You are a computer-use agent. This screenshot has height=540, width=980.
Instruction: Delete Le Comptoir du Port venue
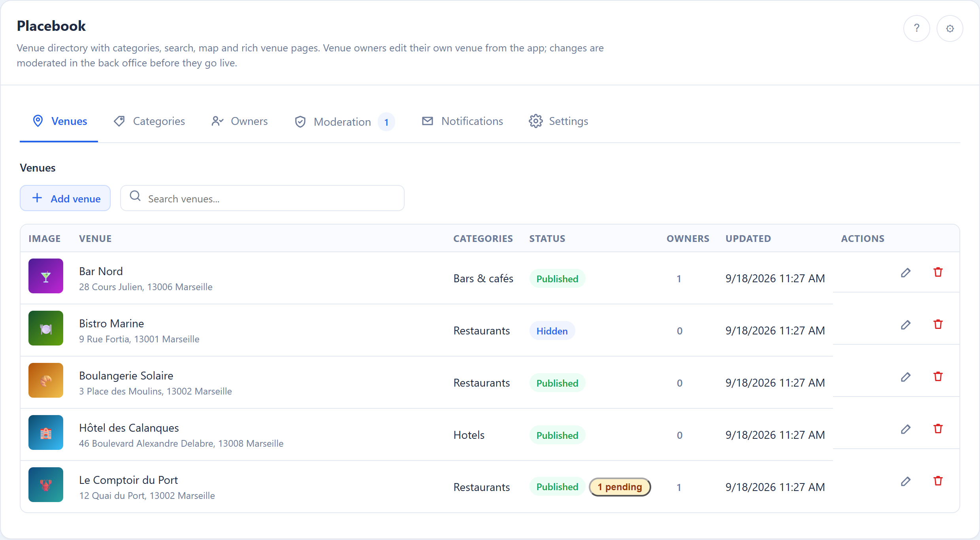(x=938, y=481)
